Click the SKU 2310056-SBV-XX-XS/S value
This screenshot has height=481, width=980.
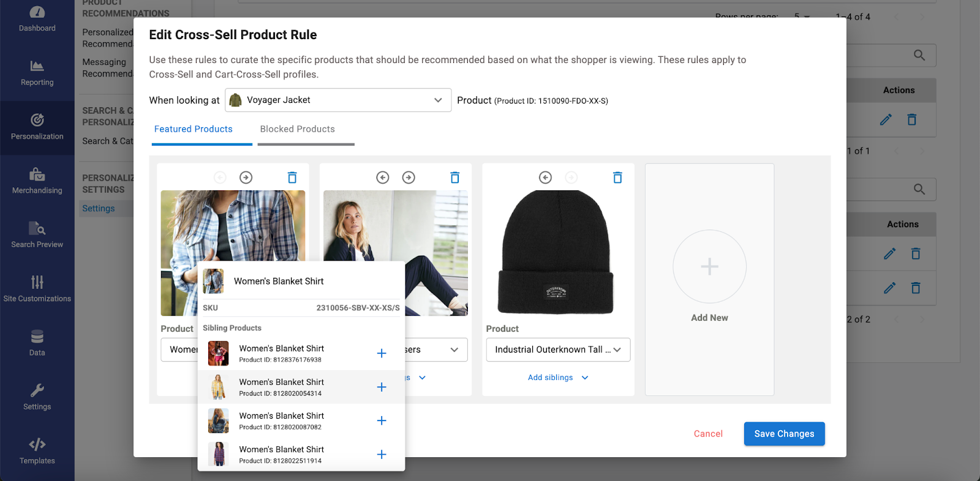358,308
